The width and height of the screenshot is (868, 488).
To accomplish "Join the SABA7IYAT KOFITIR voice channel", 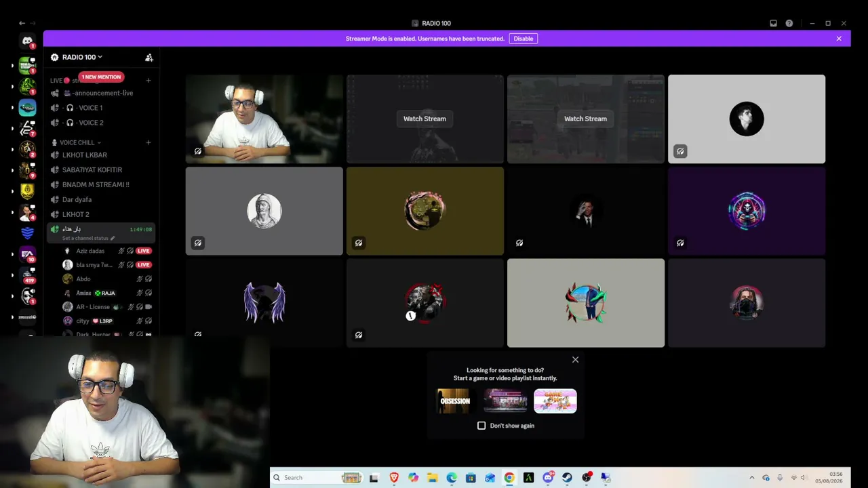I will point(102,170).
